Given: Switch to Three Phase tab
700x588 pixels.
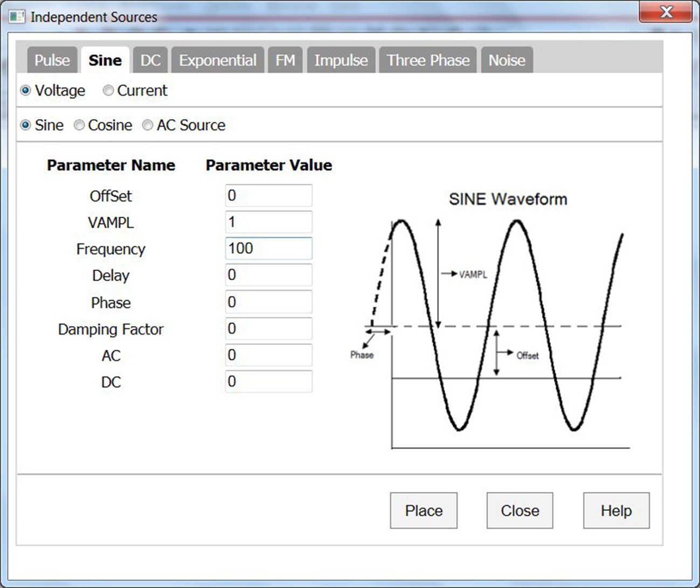Looking at the screenshot, I should [x=428, y=60].
